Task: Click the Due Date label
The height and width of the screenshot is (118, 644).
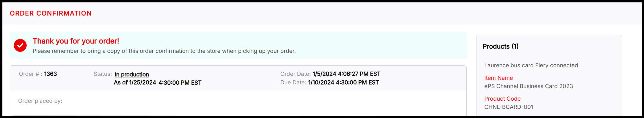Action: [293, 82]
